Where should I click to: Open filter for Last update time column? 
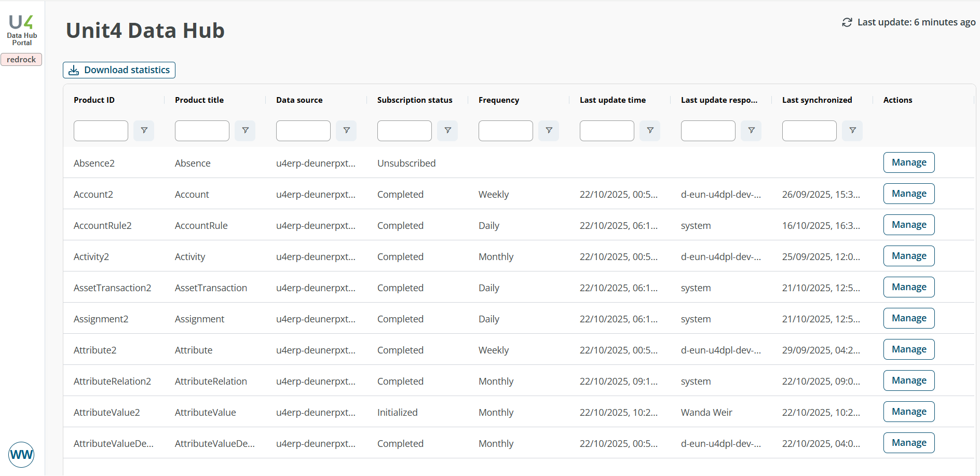(x=649, y=130)
